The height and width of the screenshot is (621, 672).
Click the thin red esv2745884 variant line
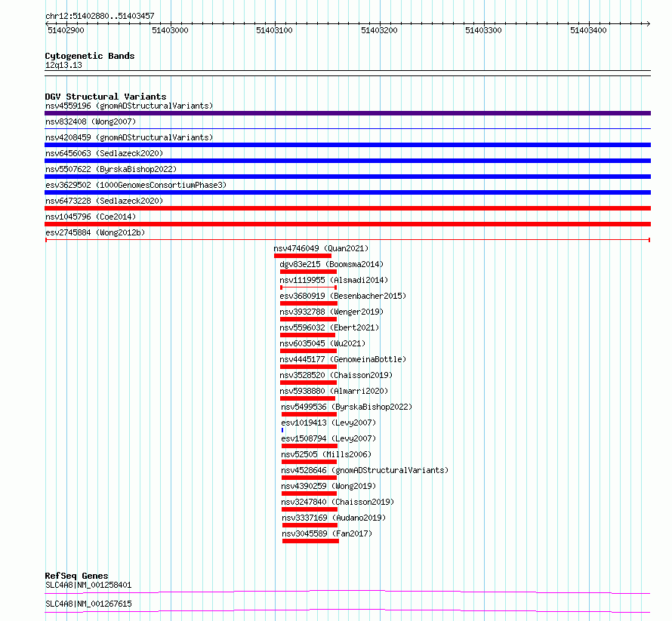pyautogui.click(x=347, y=240)
